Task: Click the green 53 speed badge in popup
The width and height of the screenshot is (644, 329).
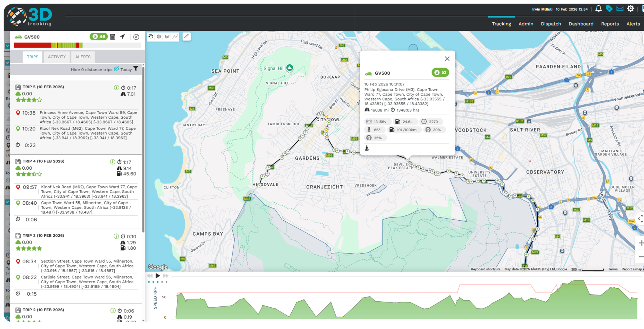Action: [440, 73]
